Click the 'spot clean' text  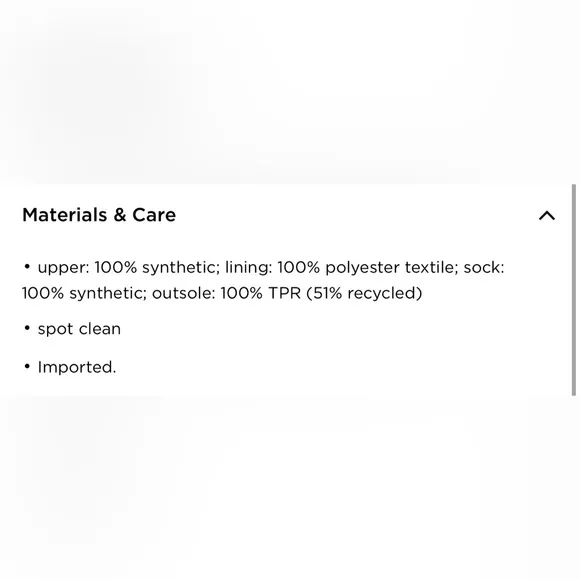pyautogui.click(x=79, y=329)
